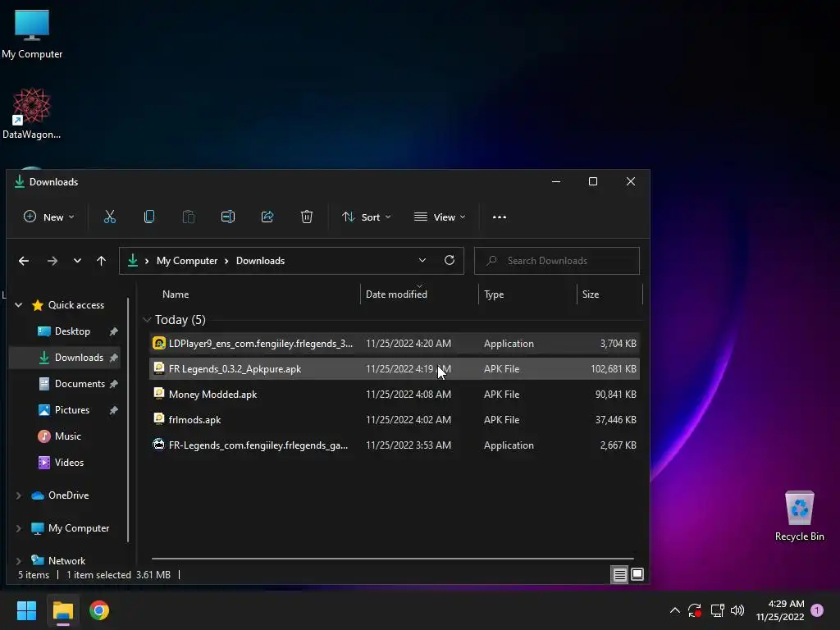Click the Share icon in toolbar
Screen dimensions: 840x630
point(267,217)
